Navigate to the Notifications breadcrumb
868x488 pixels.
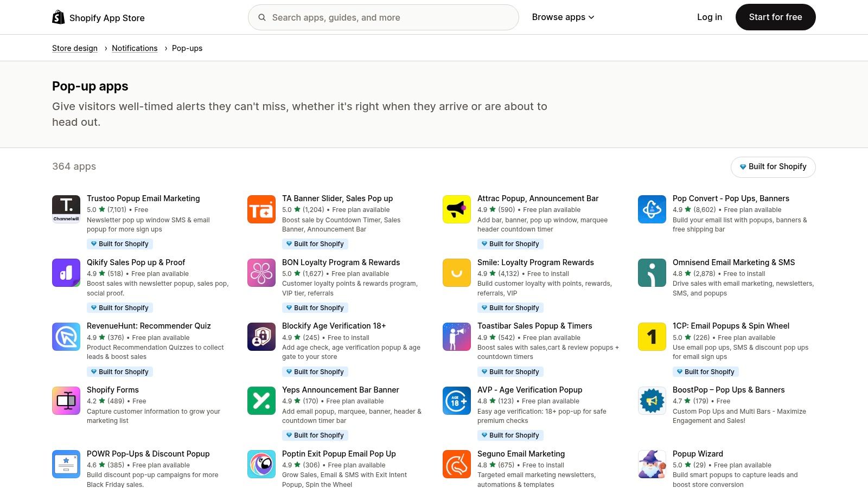pyautogui.click(x=134, y=48)
